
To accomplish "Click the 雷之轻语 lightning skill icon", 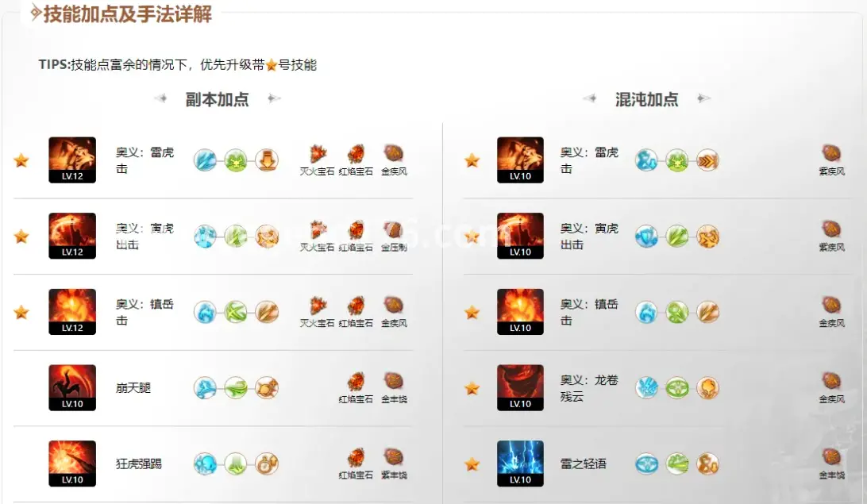I will coord(520,464).
